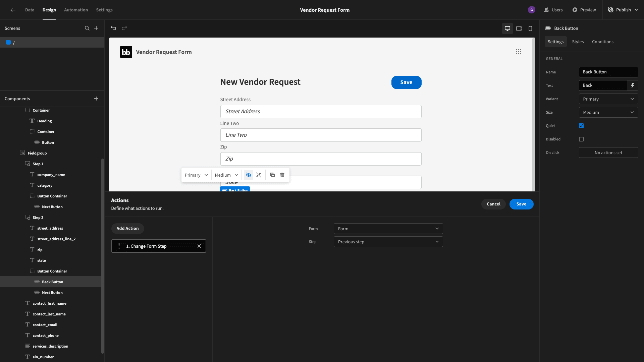Click the undo arrow icon

pos(114,28)
